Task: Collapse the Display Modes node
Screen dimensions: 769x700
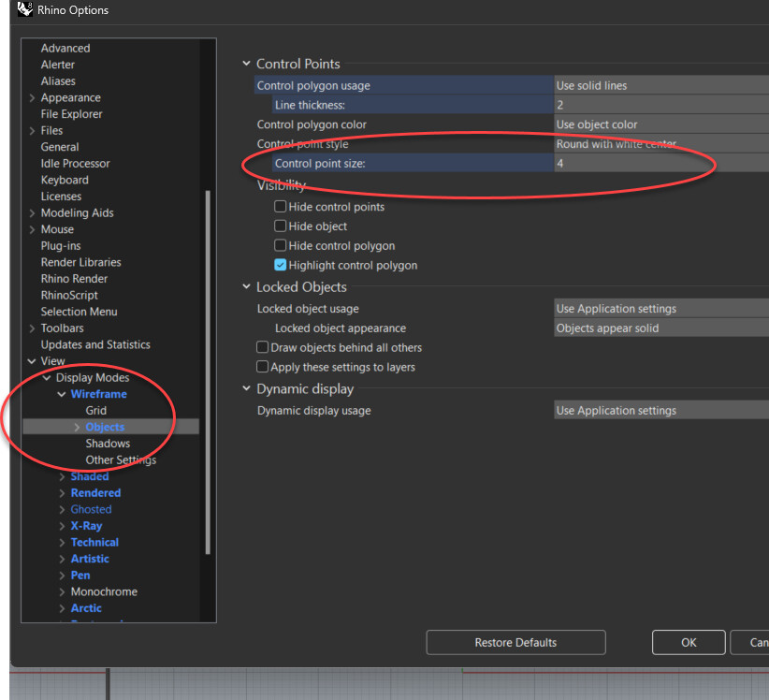Action: [x=47, y=378]
